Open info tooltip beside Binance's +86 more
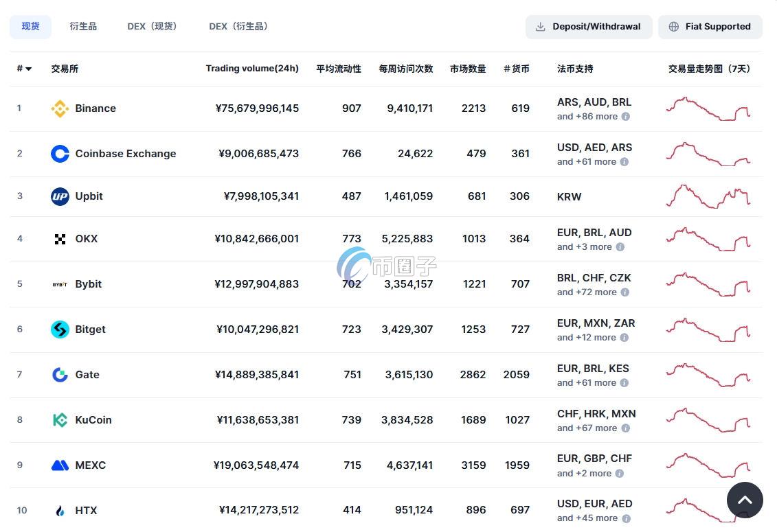 [x=625, y=117]
